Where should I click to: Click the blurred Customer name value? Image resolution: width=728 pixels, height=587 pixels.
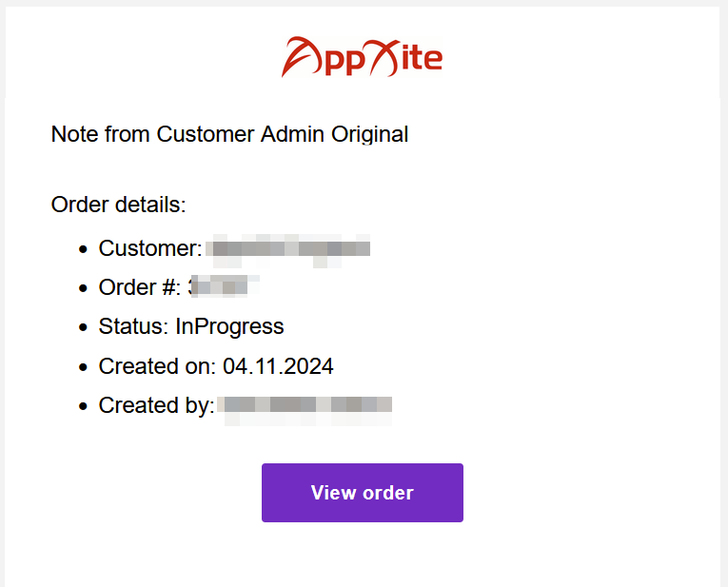pyautogui.click(x=287, y=250)
